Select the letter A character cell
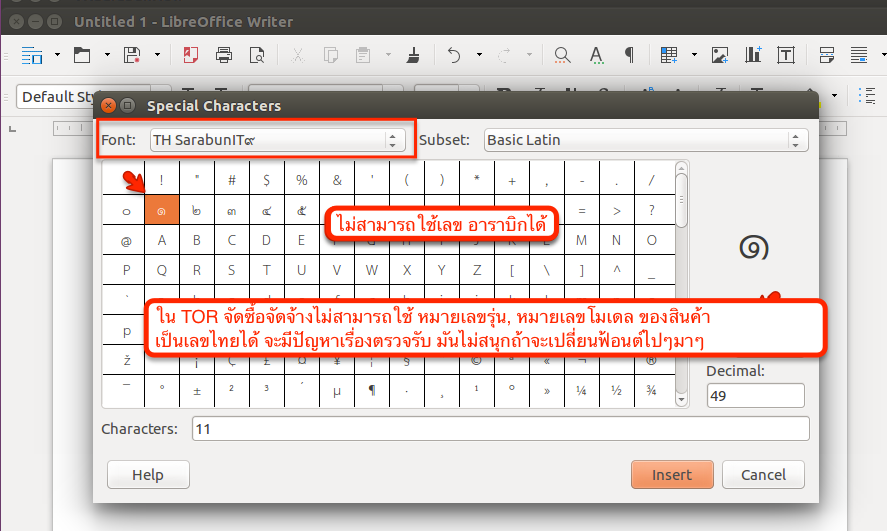Image resolution: width=887 pixels, height=531 pixels. click(162, 240)
